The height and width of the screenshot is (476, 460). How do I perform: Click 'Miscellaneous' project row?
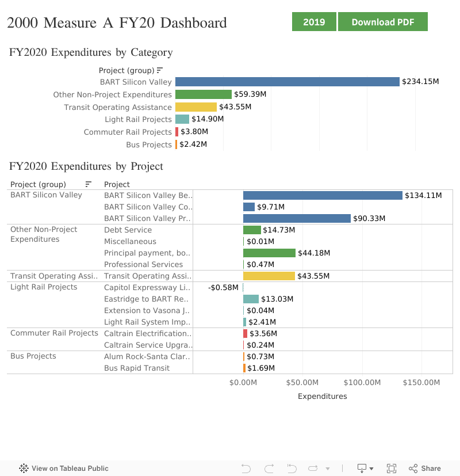[x=130, y=241]
